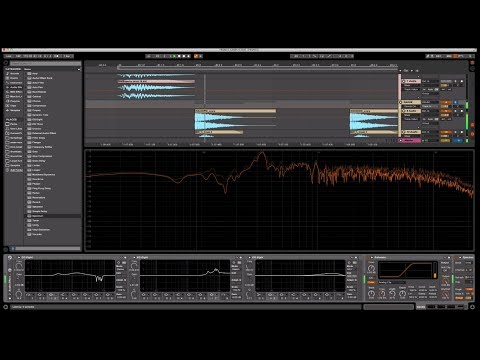The height and width of the screenshot is (360, 480).
Task: Select Vocoder in browser device list
Action: [x=37, y=234]
